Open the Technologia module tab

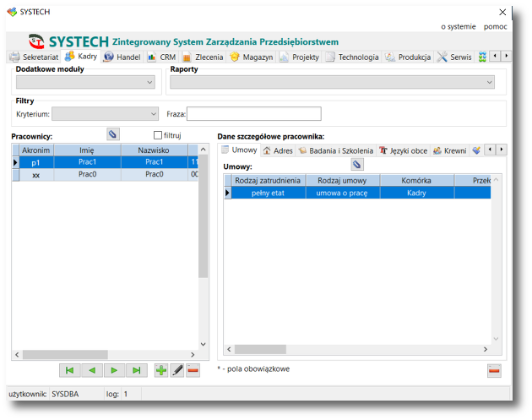pyautogui.click(x=352, y=57)
